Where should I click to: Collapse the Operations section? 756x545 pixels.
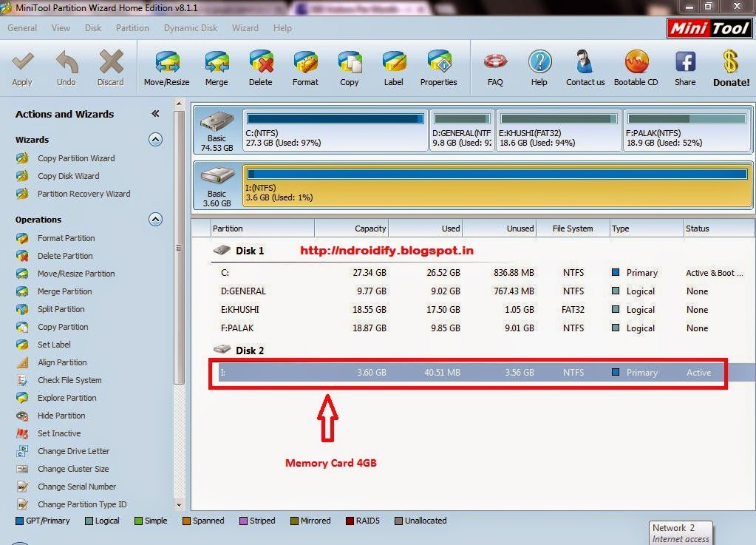pyautogui.click(x=155, y=220)
